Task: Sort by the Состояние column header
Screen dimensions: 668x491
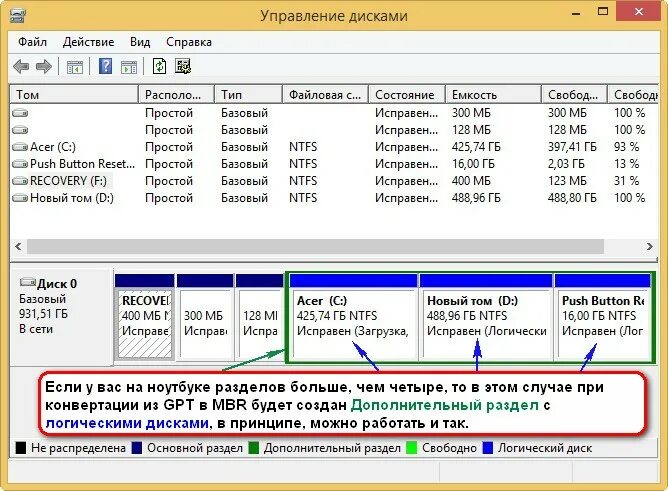Action: click(x=407, y=95)
